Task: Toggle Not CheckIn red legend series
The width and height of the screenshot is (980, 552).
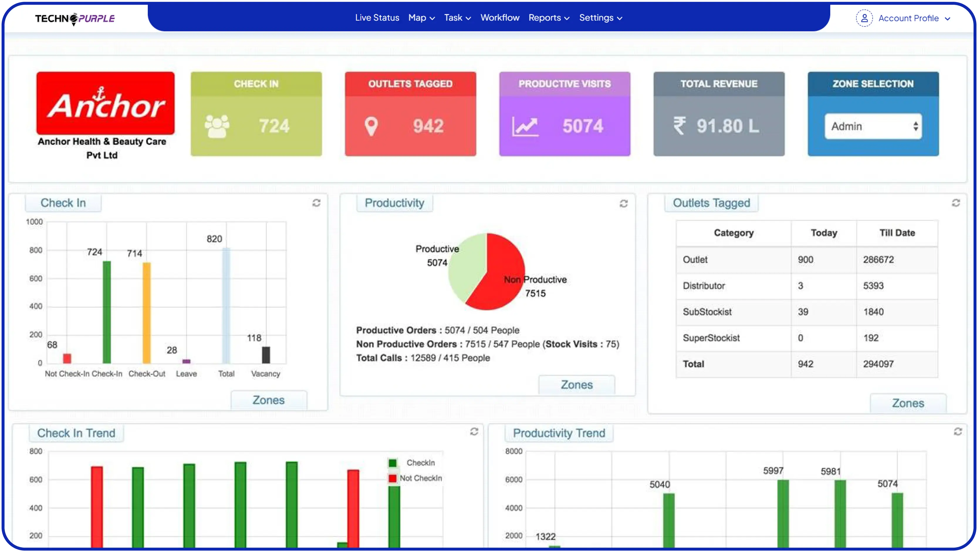Action: 393,478
